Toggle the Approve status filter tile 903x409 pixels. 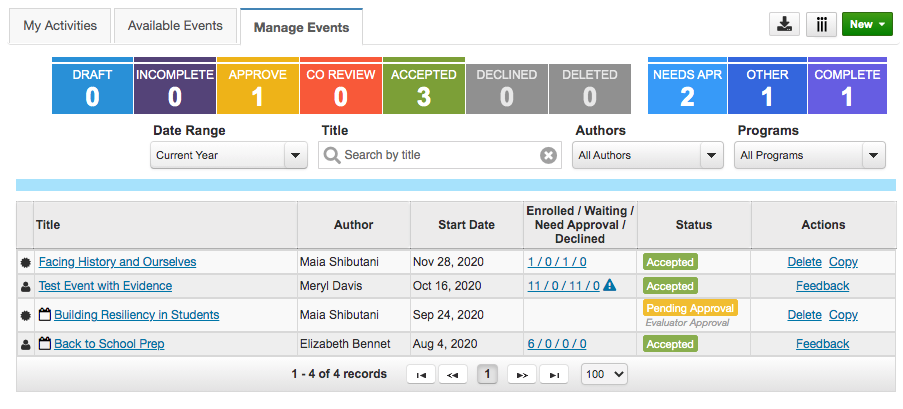tap(257, 86)
